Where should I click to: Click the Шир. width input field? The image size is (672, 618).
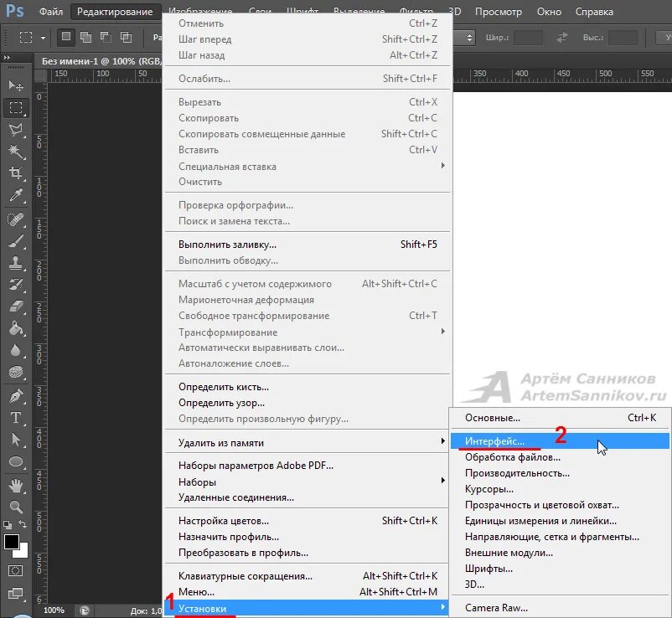tap(528, 38)
